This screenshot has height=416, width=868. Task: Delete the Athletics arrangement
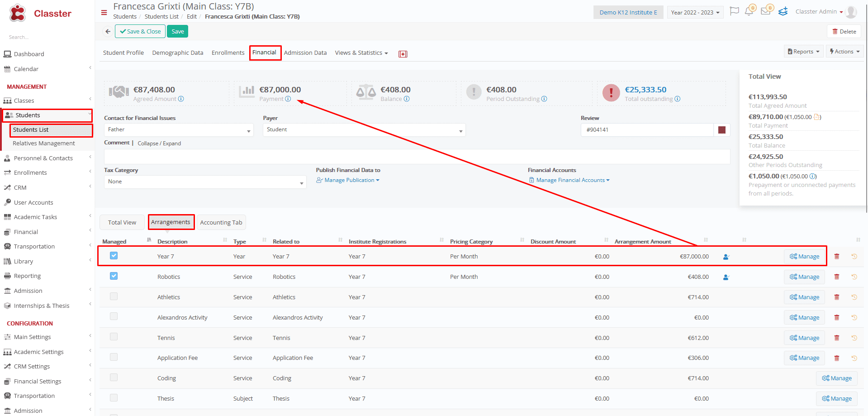(x=837, y=297)
